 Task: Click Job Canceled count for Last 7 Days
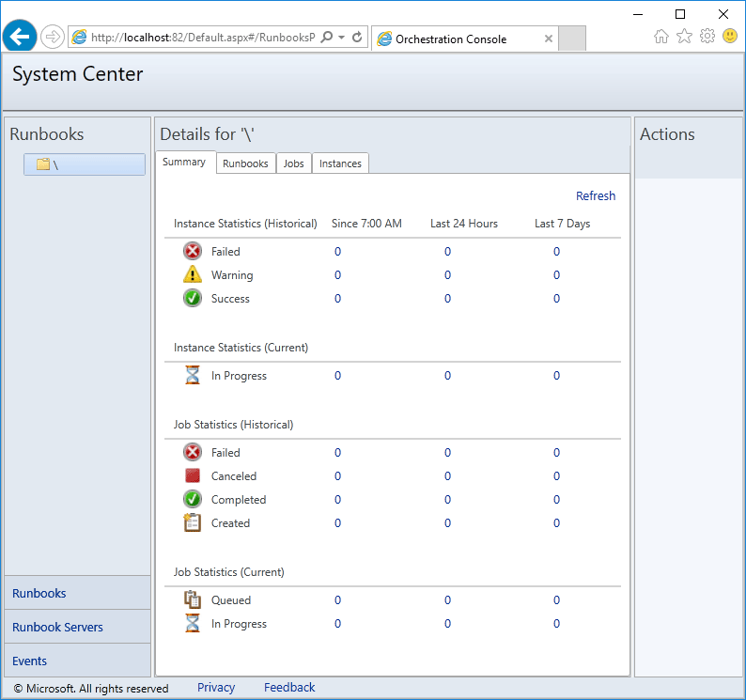click(556, 475)
